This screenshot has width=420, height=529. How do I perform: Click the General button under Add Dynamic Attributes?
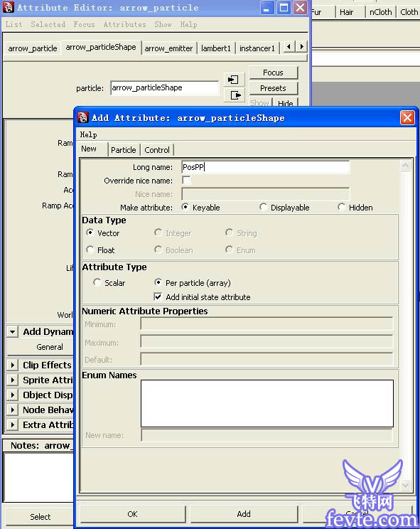click(x=41, y=347)
